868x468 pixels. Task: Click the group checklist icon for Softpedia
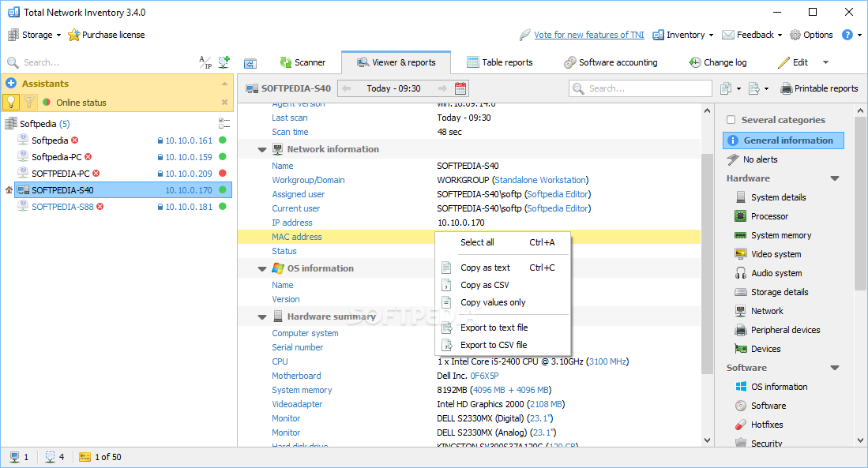pos(224,123)
